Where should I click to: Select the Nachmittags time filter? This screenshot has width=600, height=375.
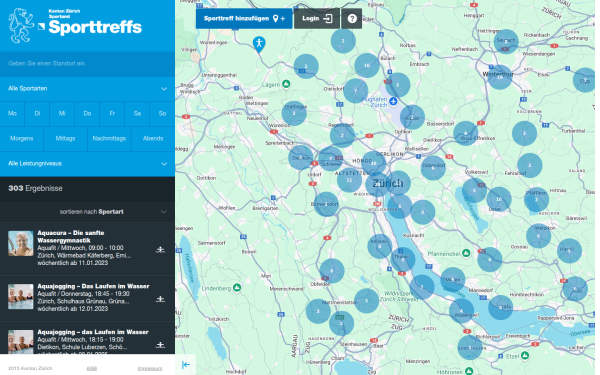(109, 139)
